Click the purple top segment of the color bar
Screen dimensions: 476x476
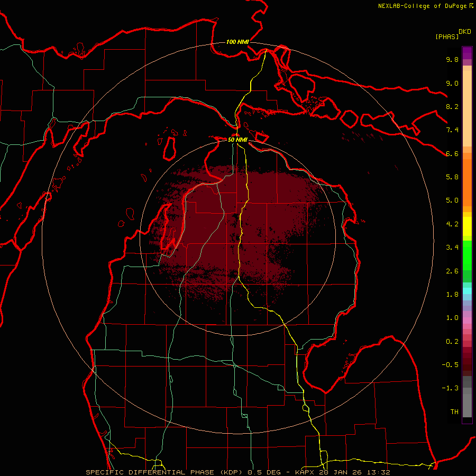tap(467, 53)
